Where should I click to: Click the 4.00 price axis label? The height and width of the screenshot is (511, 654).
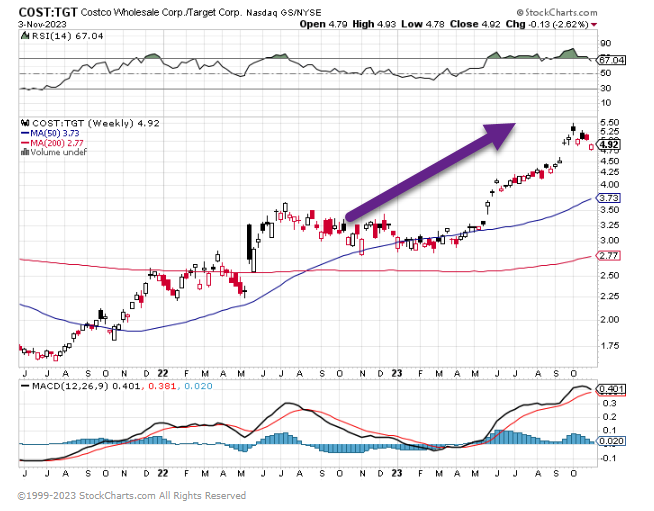(609, 184)
